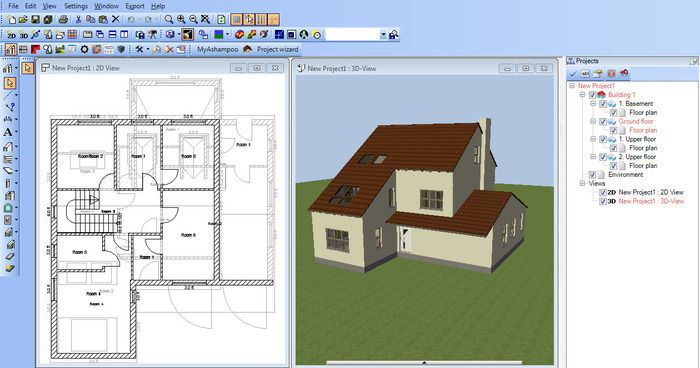Collapse the Views tree node
The width and height of the screenshot is (700, 368).
(583, 184)
